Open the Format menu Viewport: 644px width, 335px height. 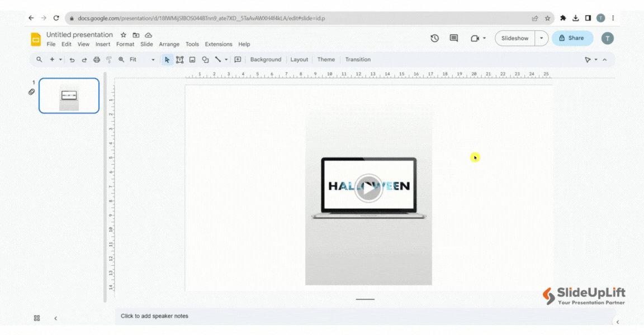click(x=125, y=44)
